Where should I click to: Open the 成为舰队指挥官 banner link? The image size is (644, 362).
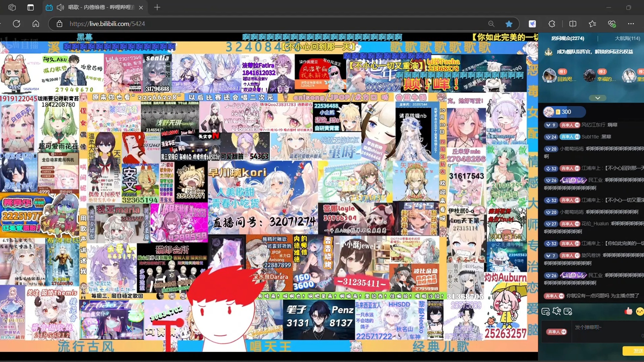click(595, 52)
